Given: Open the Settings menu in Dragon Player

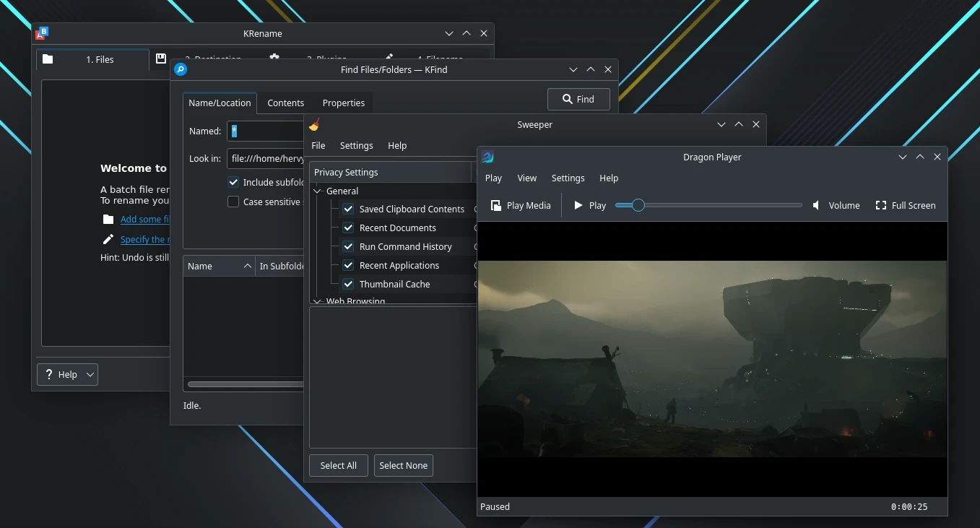Looking at the screenshot, I should coord(568,178).
